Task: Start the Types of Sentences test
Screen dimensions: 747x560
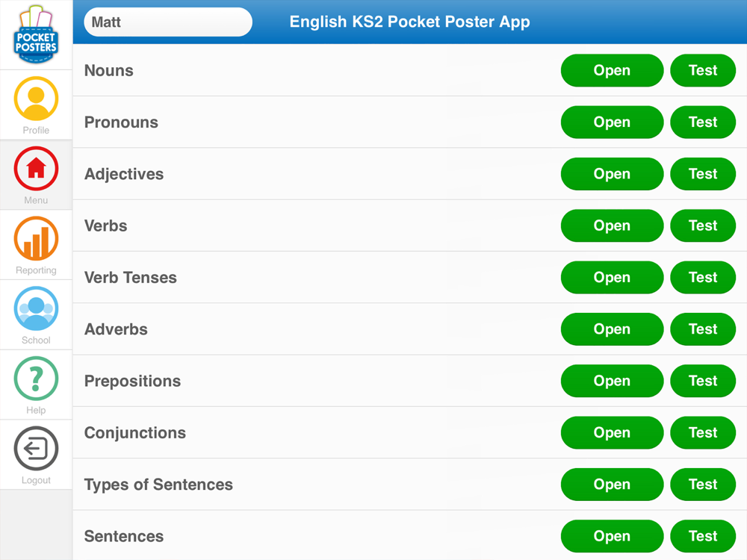Action: click(703, 485)
